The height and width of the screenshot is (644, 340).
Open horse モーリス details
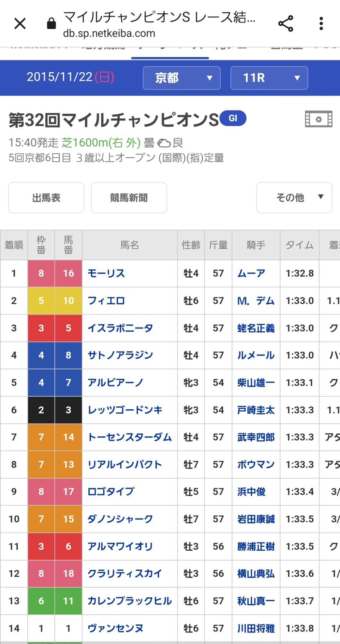(x=106, y=273)
